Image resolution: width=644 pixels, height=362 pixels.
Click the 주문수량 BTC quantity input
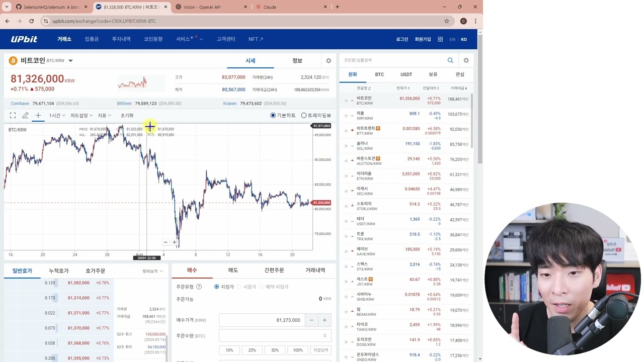point(275,335)
